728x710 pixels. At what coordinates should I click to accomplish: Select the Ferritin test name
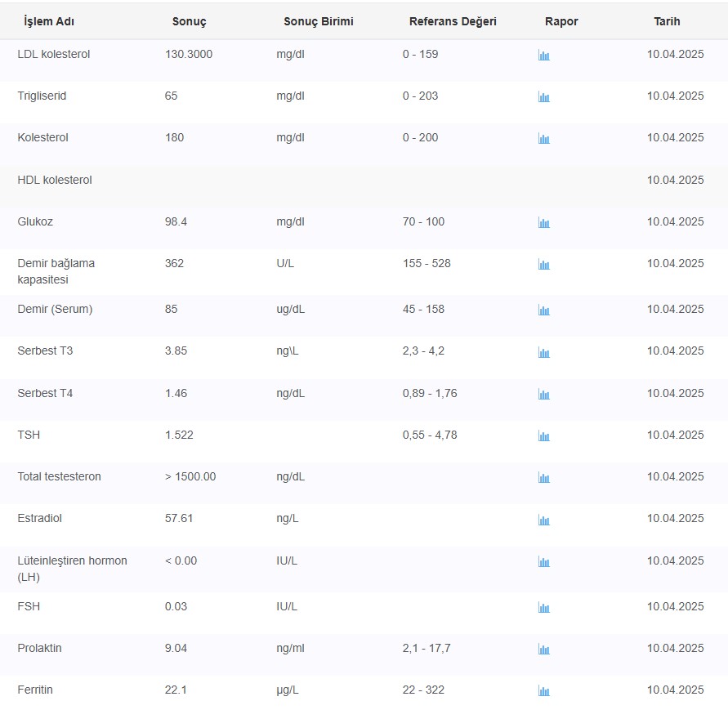35,690
